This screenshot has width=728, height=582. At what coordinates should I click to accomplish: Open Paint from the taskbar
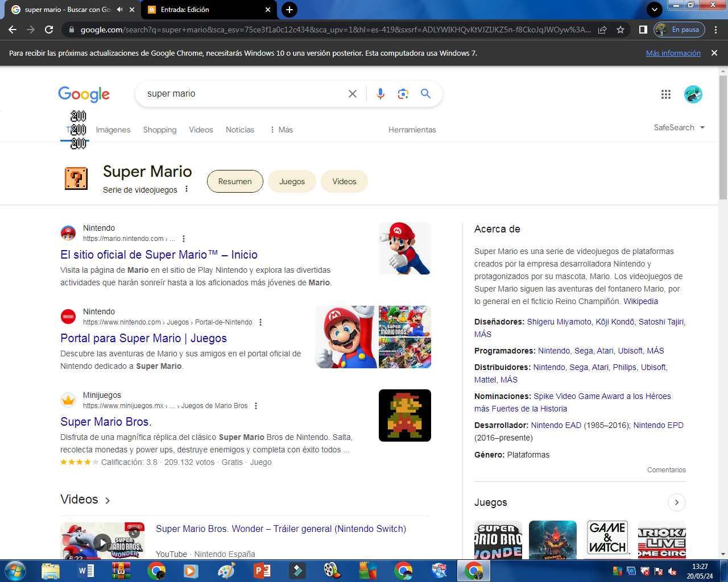pos(227,571)
